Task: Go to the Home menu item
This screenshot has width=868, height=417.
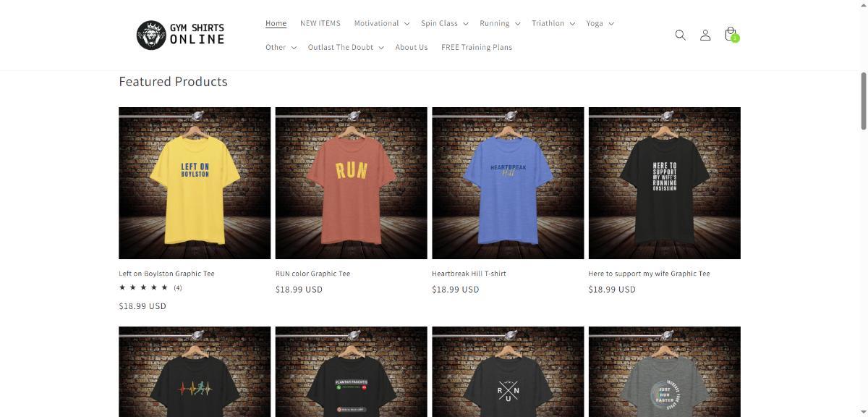Action: 276,23
